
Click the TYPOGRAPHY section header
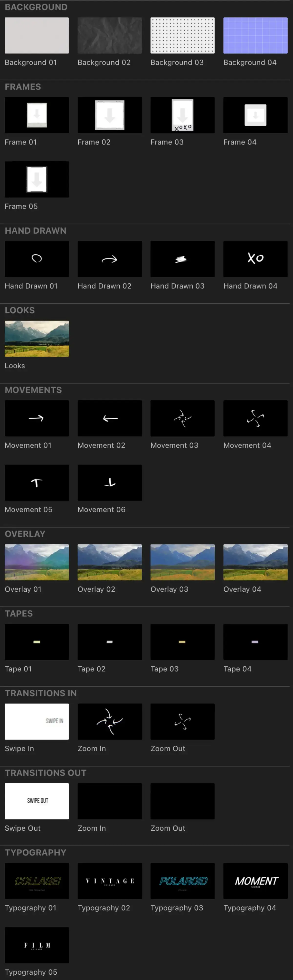(x=35, y=853)
